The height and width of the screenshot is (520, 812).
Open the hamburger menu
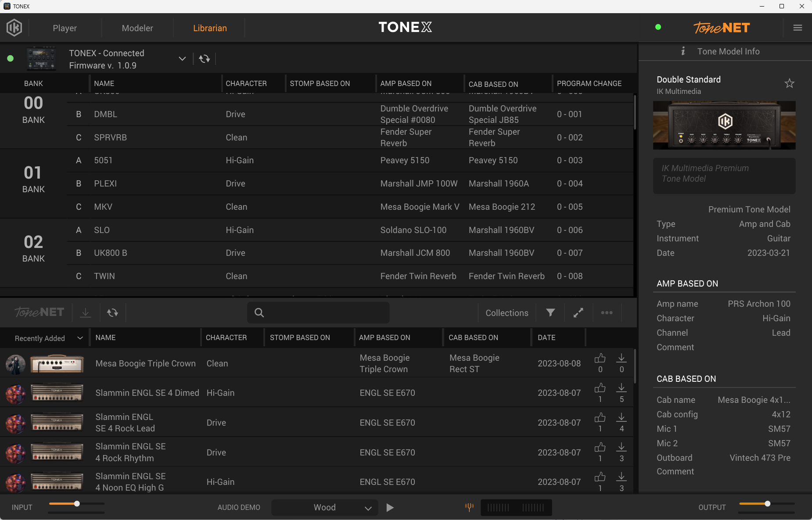(x=798, y=28)
